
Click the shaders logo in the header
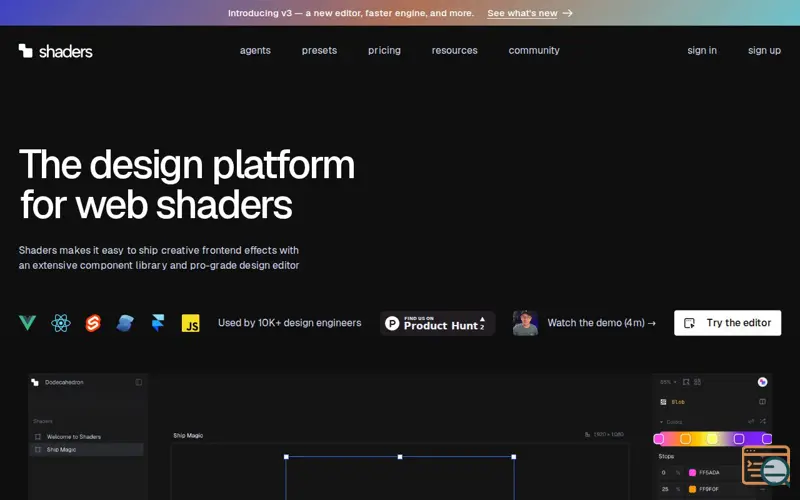[x=56, y=51]
